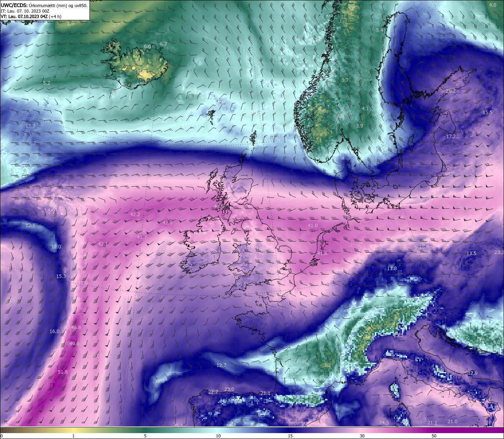Click the 49.6 value label on the map

tap(74, 343)
